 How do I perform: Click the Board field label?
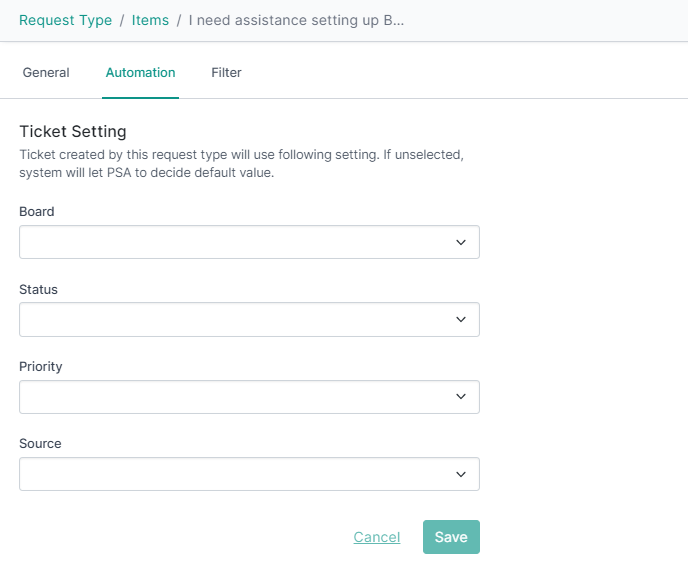coord(37,212)
